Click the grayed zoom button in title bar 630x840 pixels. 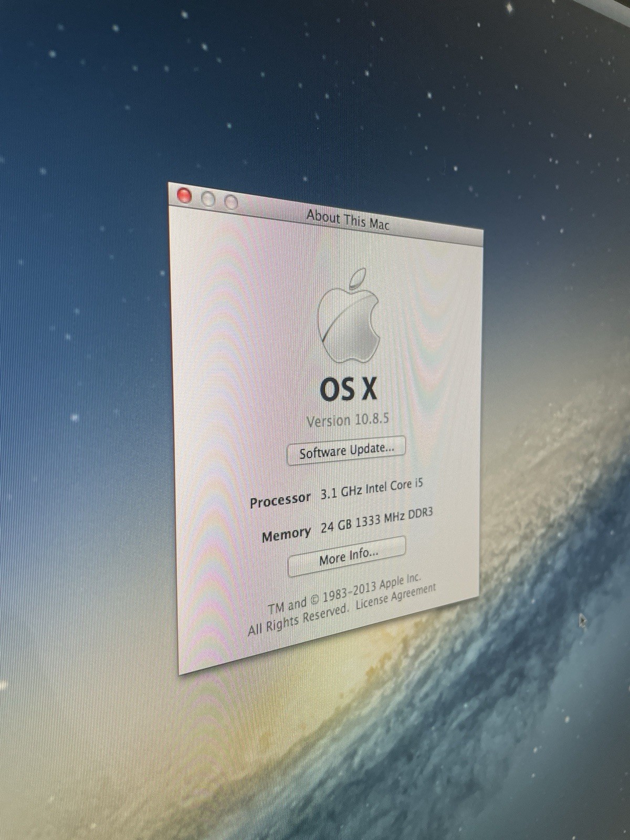(x=231, y=202)
